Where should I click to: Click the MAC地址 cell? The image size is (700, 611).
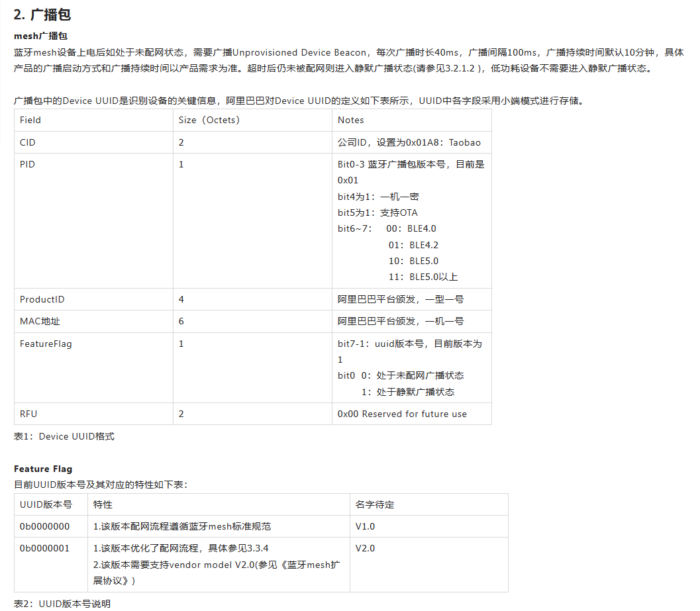(36, 321)
